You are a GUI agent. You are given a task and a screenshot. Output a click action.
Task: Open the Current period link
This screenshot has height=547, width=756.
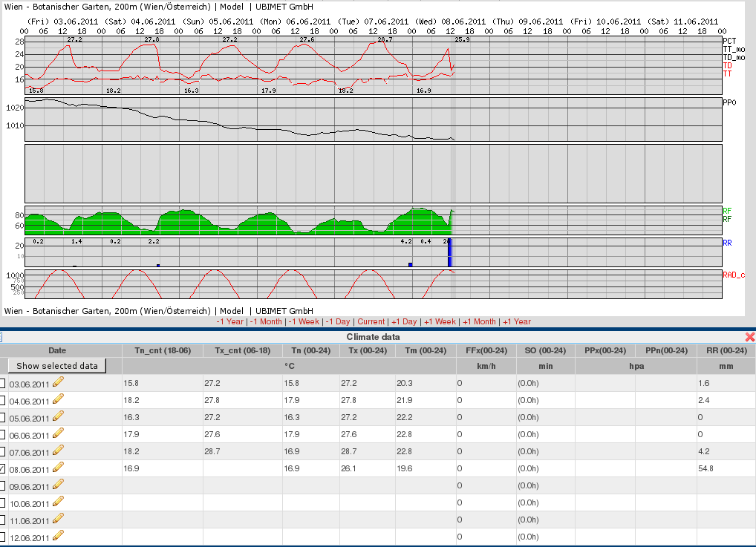coord(371,321)
